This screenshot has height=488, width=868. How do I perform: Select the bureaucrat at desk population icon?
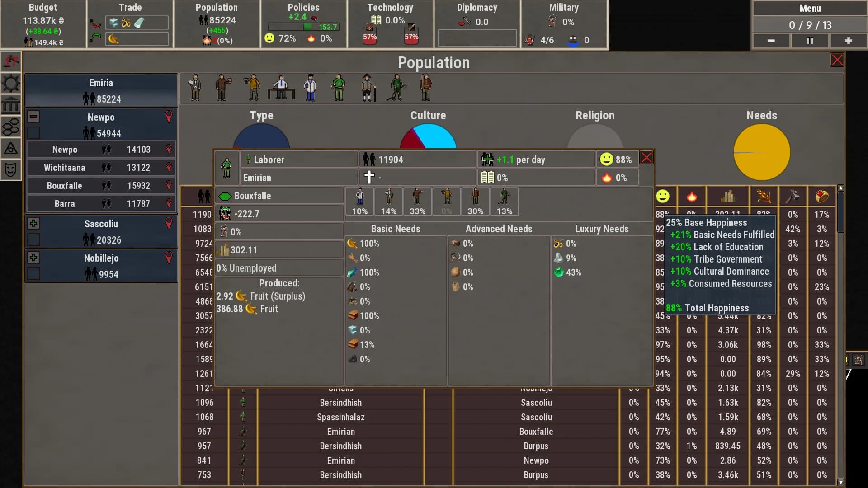(x=281, y=88)
